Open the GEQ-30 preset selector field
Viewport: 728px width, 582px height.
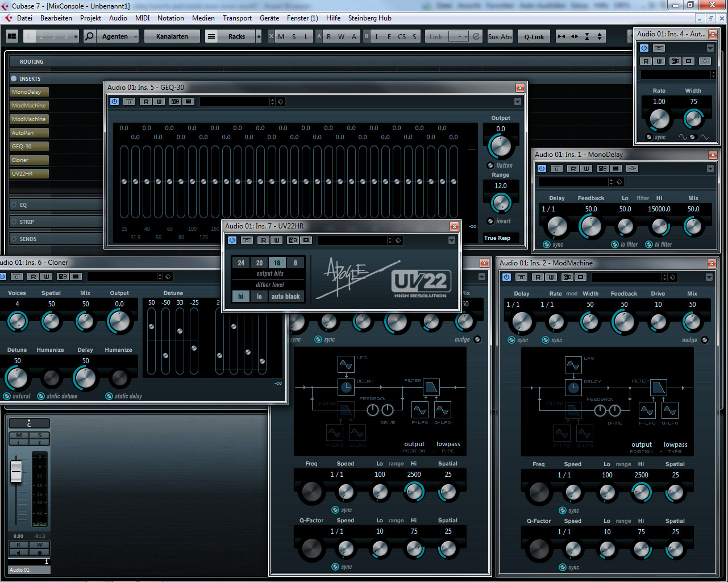[237, 102]
